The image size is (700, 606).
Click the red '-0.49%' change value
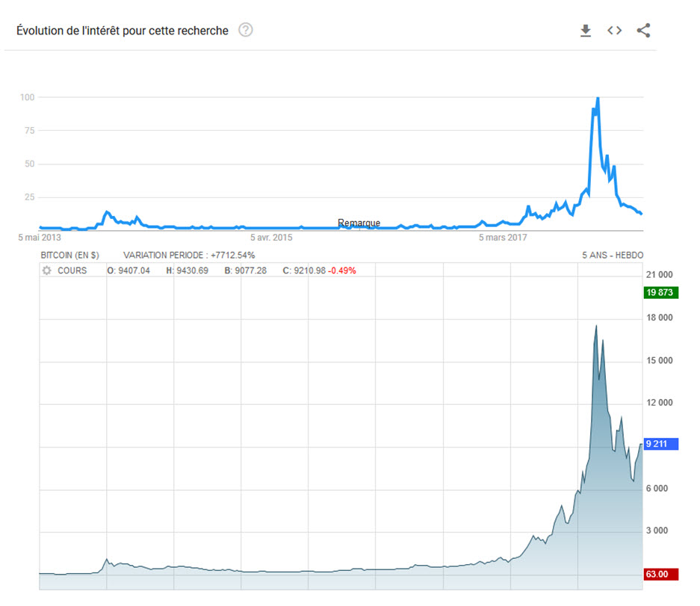click(342, 270)
